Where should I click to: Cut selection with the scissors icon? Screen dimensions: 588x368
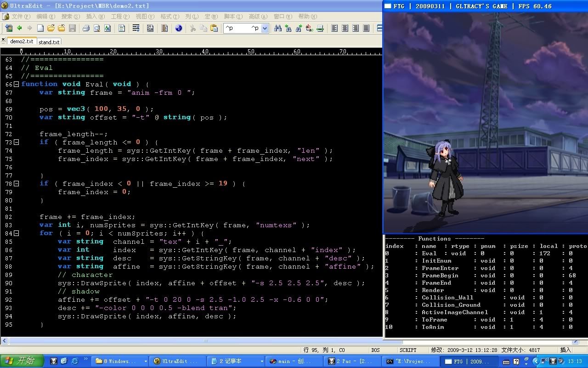point(192,28)
